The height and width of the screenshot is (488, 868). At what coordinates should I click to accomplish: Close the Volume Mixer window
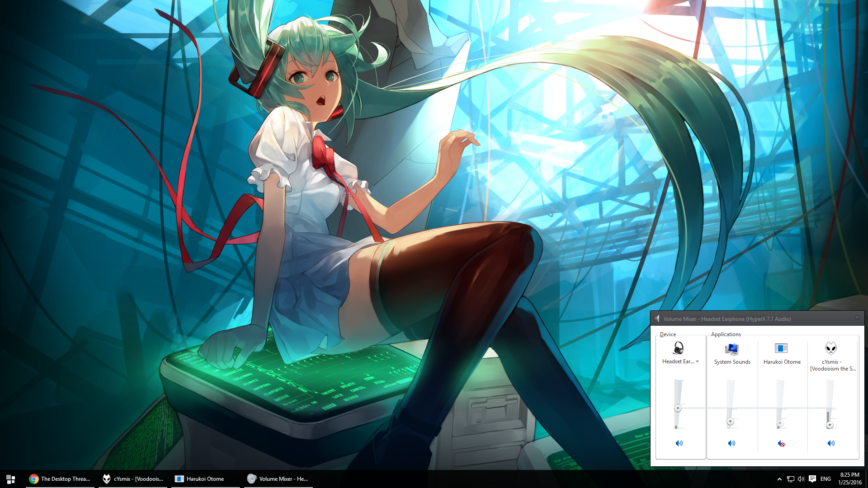[857, 318]
